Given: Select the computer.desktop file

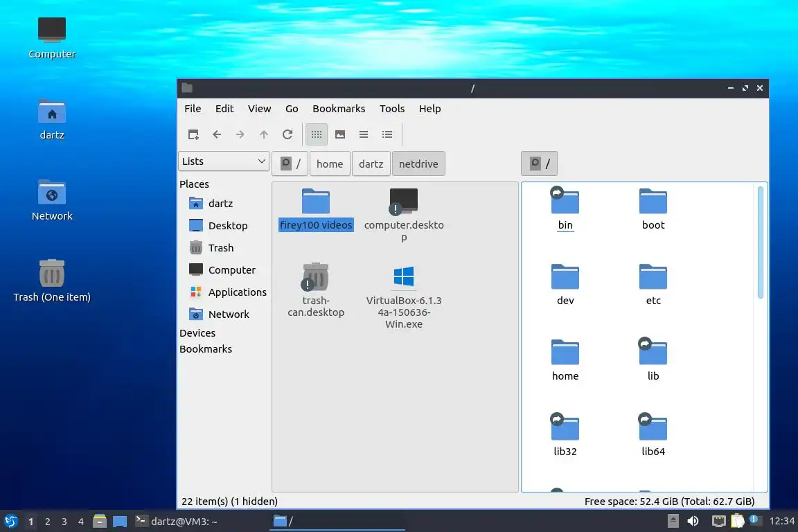Looking at the screenshot, I should [404, 215].
